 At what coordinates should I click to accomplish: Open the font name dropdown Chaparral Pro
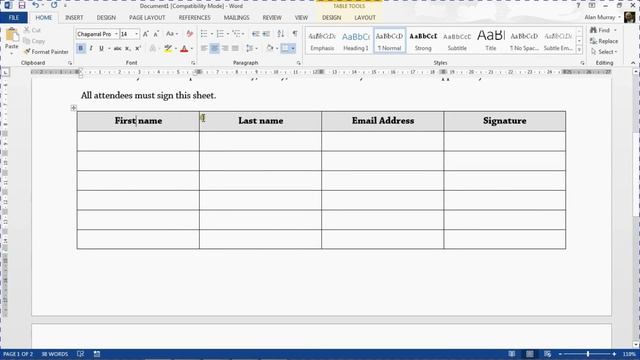(116, 34)
